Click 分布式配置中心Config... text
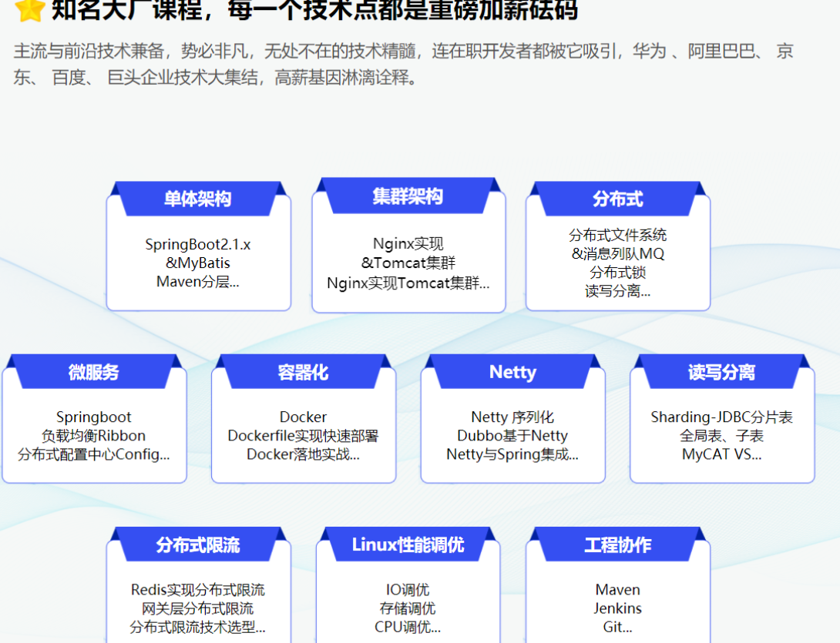This screenshot has width=840, height=643. (x=94, y=454)
